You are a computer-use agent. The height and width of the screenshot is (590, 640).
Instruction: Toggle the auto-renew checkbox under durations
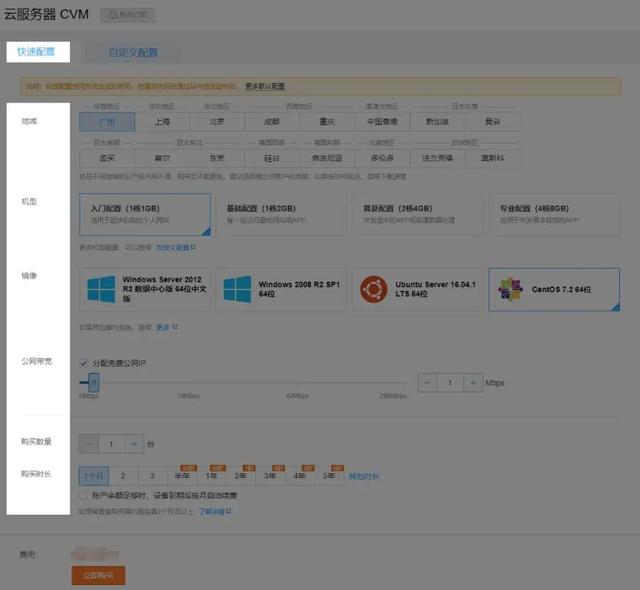(84, 495)
